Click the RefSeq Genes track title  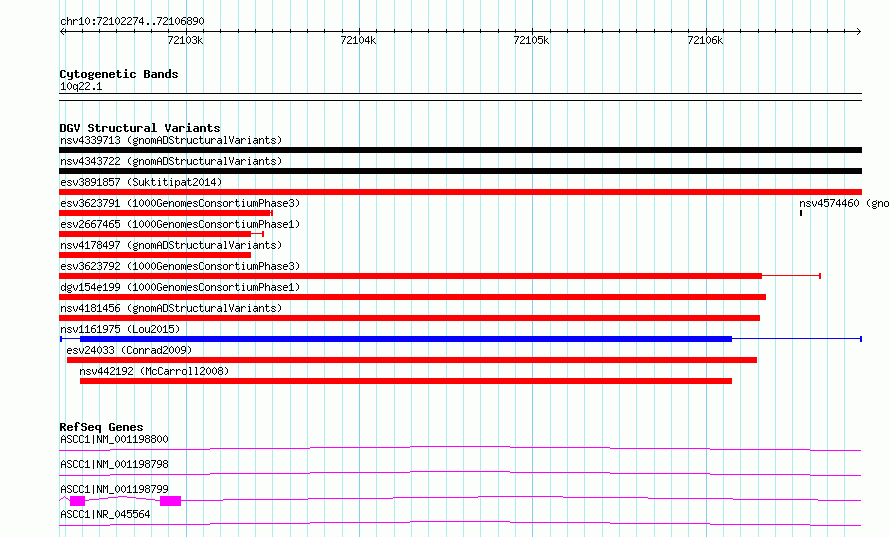[101, 427]
